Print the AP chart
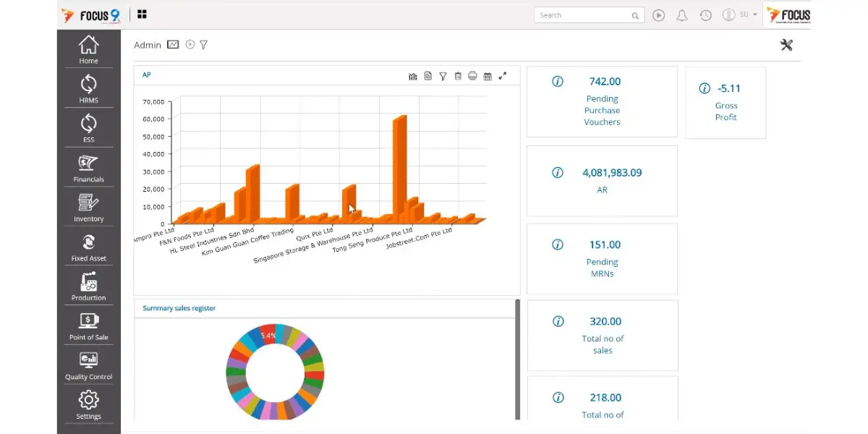Image resolution: width=868 pixels, height=434 pixels. tap(472, 75)
